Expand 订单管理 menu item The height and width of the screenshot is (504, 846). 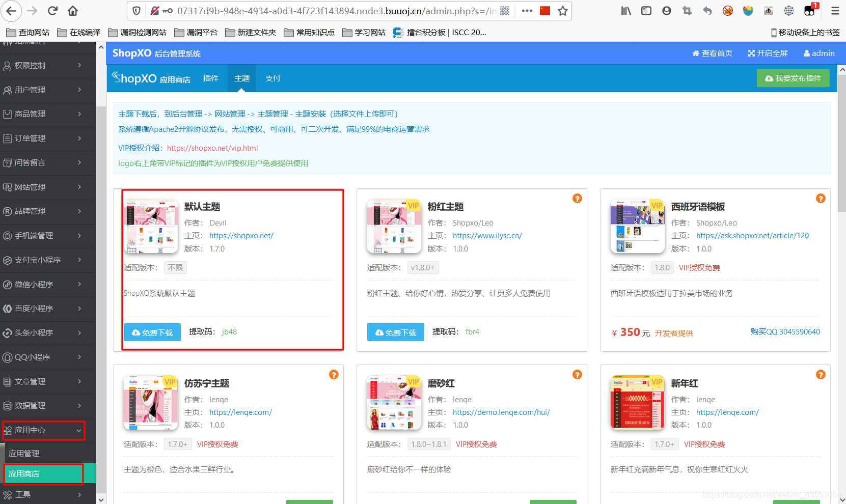click(48, 138)
